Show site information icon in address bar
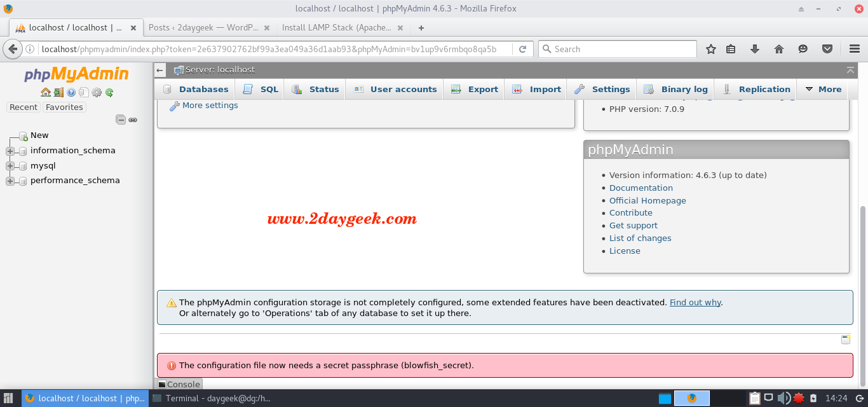Screen dimensions: 868x407 (31, 49)
